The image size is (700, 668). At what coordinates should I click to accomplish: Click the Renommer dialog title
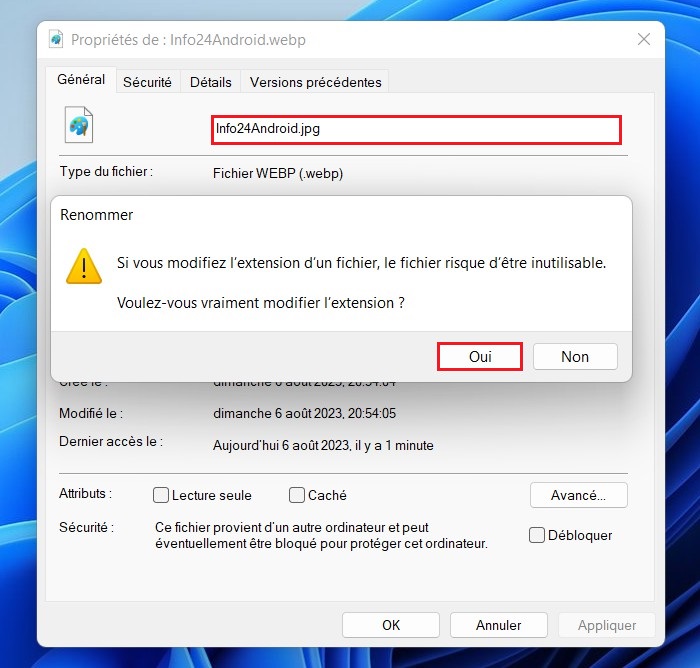point(97,215)
